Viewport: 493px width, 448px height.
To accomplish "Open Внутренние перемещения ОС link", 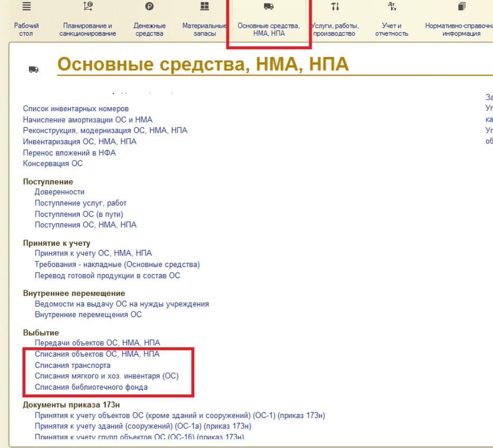I will pyautogui.click(x=89, y=315).
